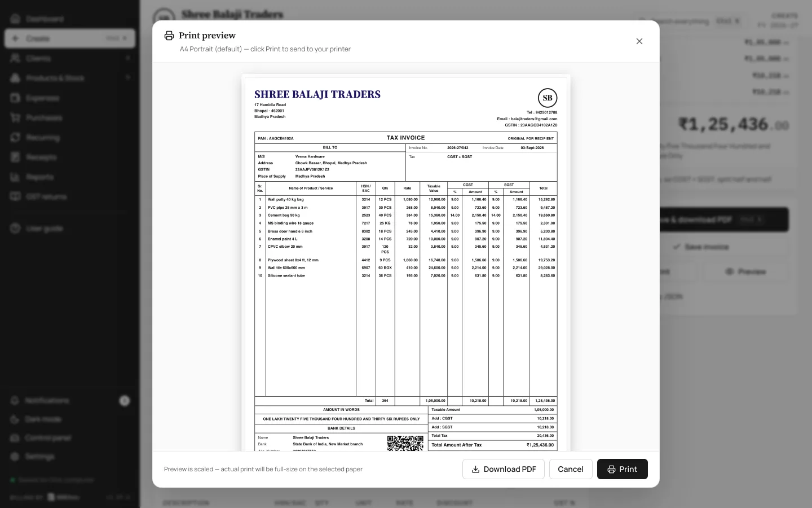
Task: Click download icon inside Download PDF button
Action: click(475, 469)
